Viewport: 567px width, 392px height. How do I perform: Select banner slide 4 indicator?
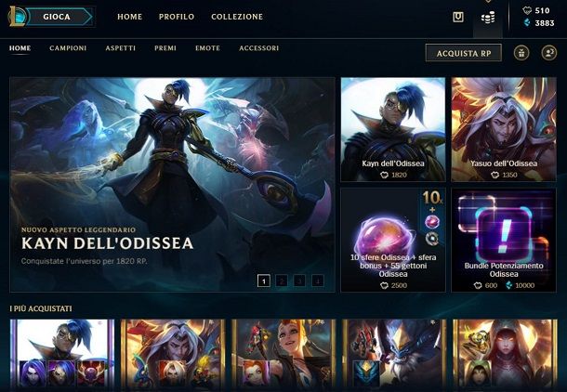pyautogui.click(x=318, y=281)
